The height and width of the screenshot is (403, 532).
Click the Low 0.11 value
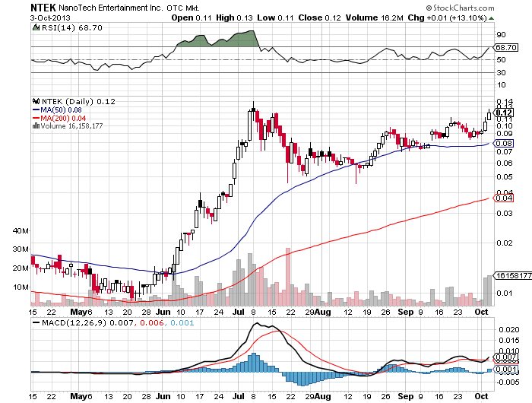(x=275, y=18)
